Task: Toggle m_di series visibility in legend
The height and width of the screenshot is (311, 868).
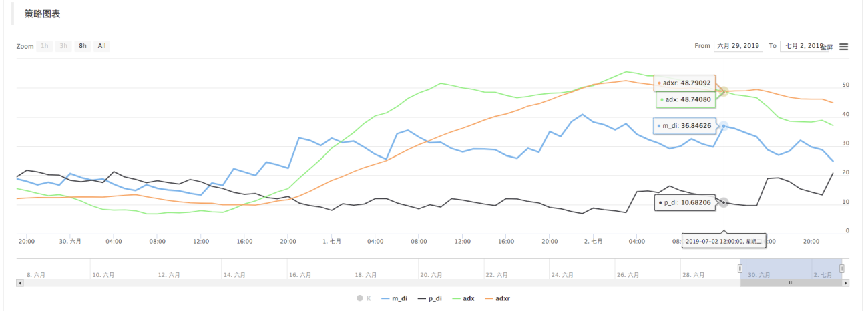Action: (x=395, y=298)
